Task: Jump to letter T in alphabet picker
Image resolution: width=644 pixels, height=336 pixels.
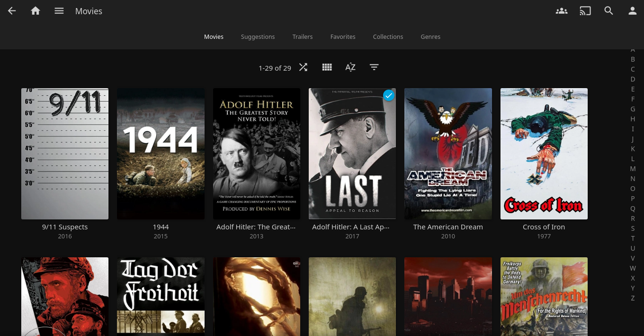Action: [633, 238]
